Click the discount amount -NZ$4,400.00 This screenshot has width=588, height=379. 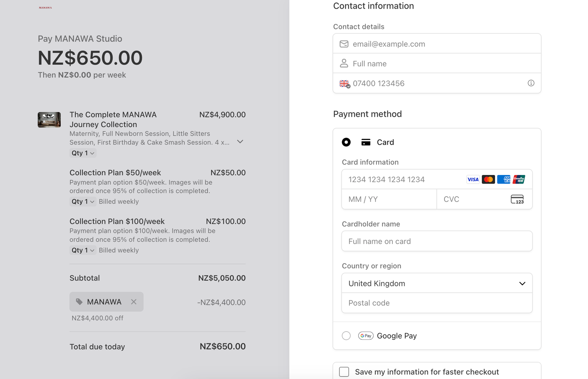221,302
